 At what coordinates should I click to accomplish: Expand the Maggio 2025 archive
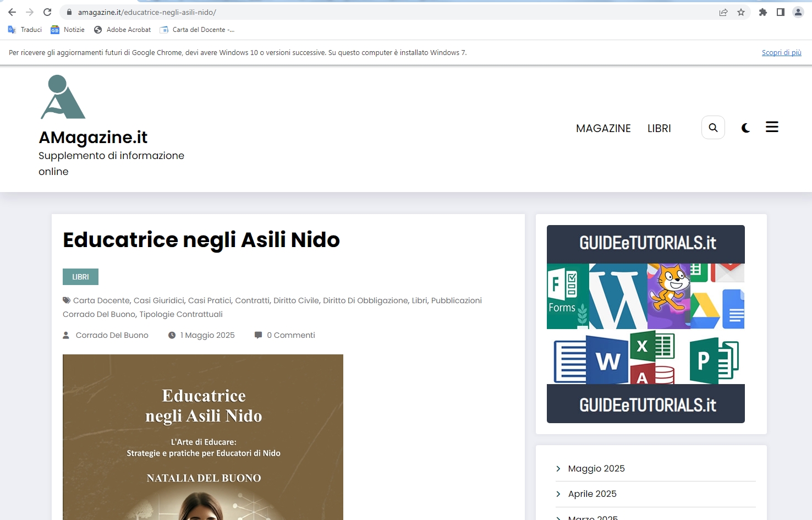(596, 468)
